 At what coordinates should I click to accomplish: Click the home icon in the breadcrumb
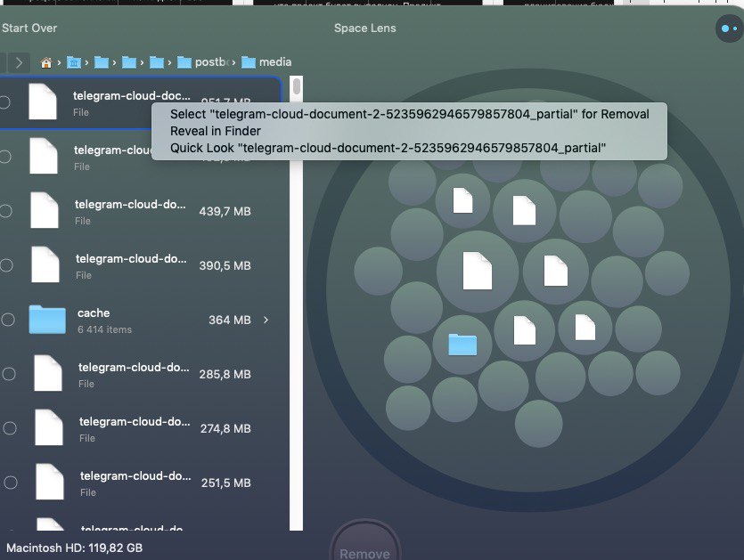click(x=46, y=62)
